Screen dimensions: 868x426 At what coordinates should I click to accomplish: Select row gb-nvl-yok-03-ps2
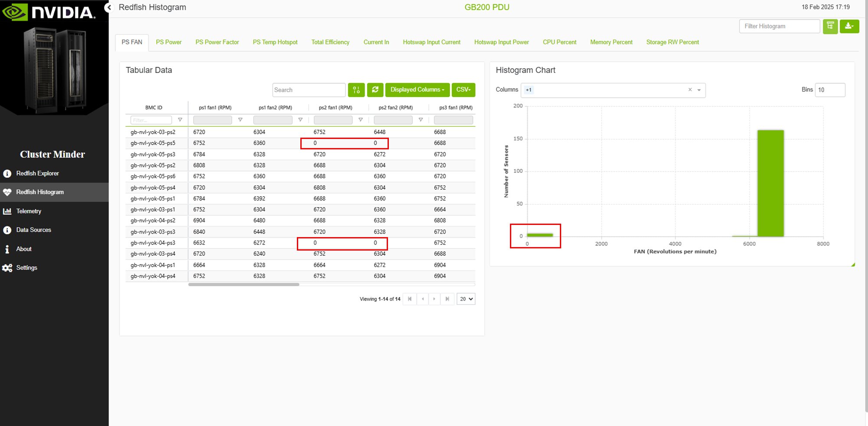300,132
